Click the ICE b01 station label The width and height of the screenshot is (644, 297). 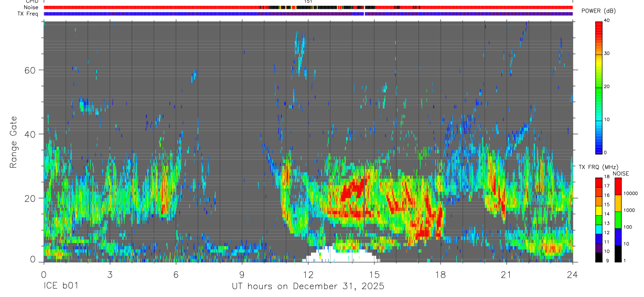61,287
